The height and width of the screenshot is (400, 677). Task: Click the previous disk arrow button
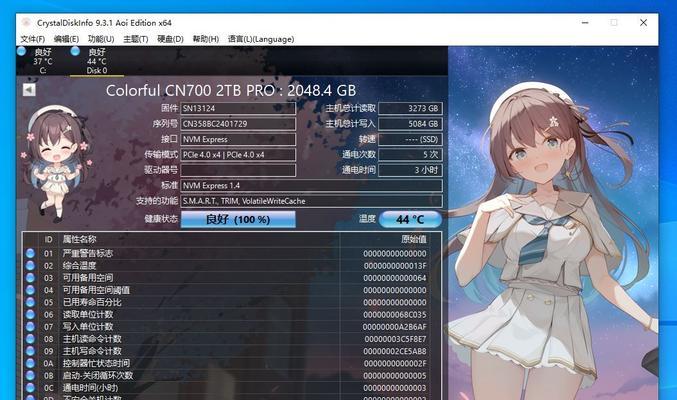(29, 90)
